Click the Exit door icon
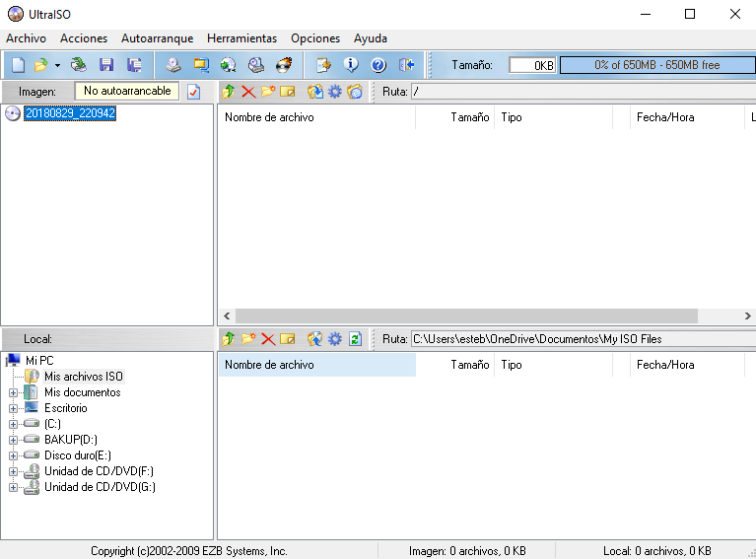 pyautogui.click(x=406, y=65)
